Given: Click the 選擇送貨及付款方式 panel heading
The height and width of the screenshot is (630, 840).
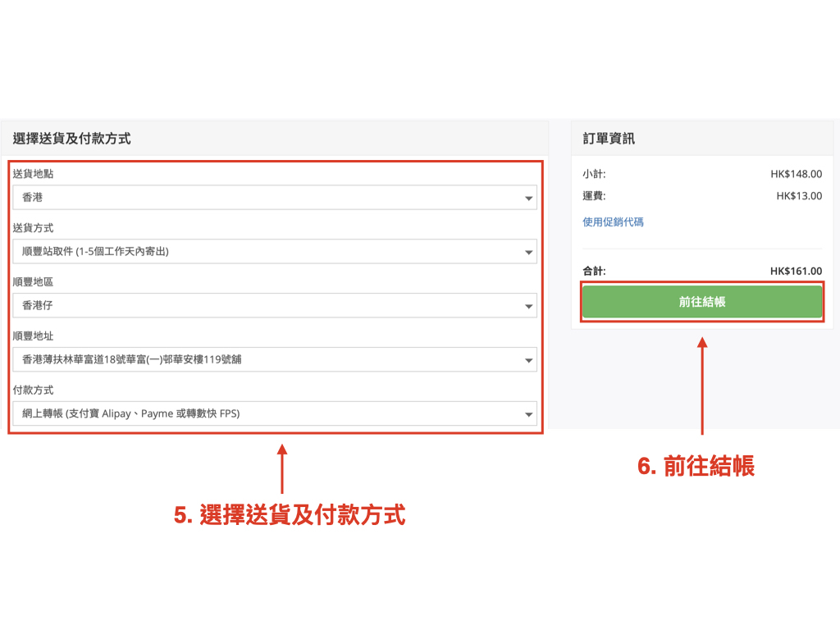Looking at the screenshot, I should click(x=72, y=139).
